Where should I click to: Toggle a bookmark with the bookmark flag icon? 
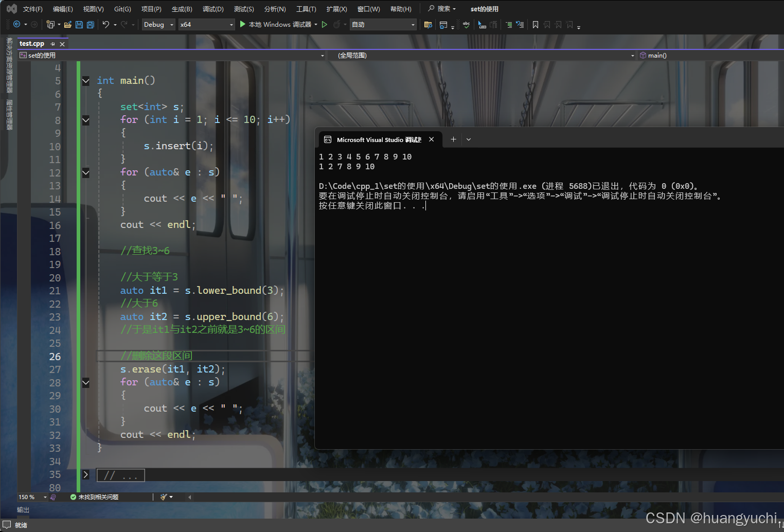click(535, 24)
